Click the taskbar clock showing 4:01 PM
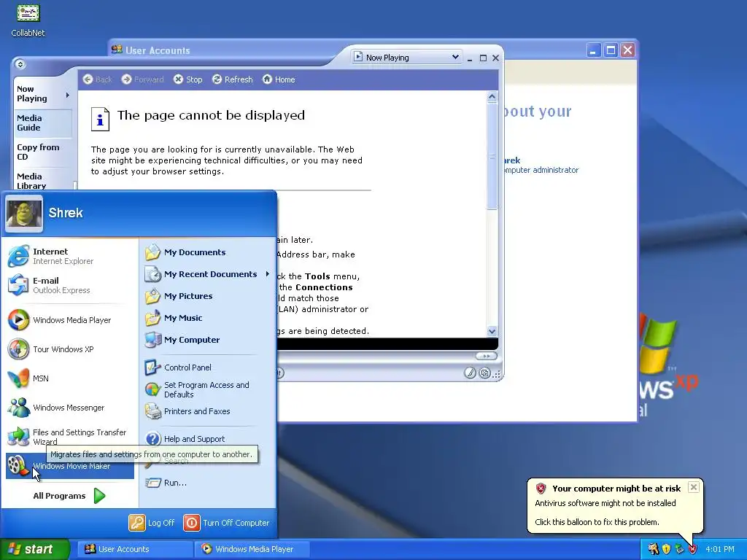Viewport: 747px width, 560px height. pos(720,549)
